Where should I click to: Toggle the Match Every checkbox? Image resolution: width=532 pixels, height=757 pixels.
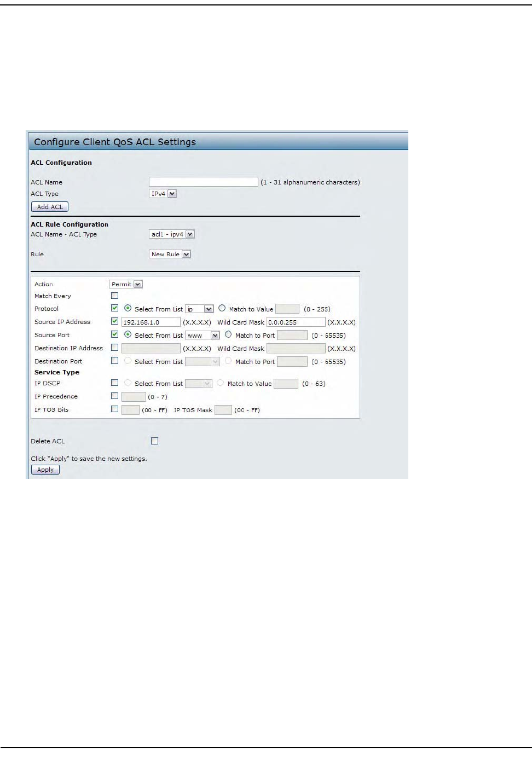pyautogui.click(x=115, y=296)
